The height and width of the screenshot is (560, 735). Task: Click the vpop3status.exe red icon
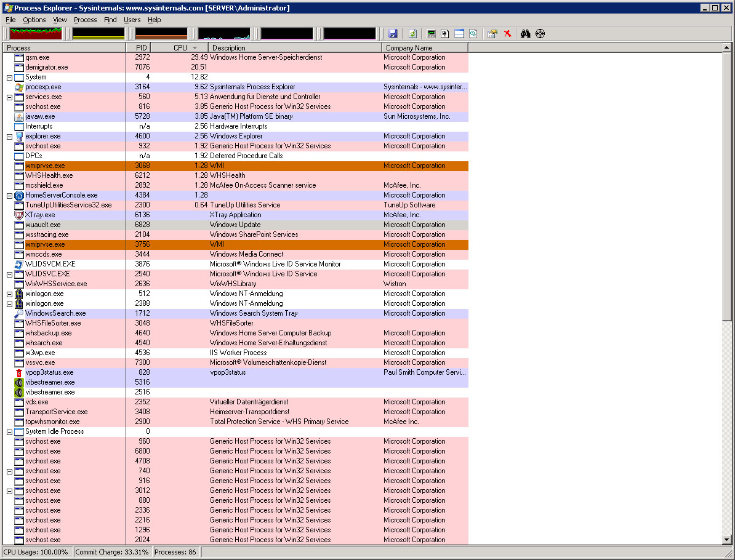pos(18,372)
